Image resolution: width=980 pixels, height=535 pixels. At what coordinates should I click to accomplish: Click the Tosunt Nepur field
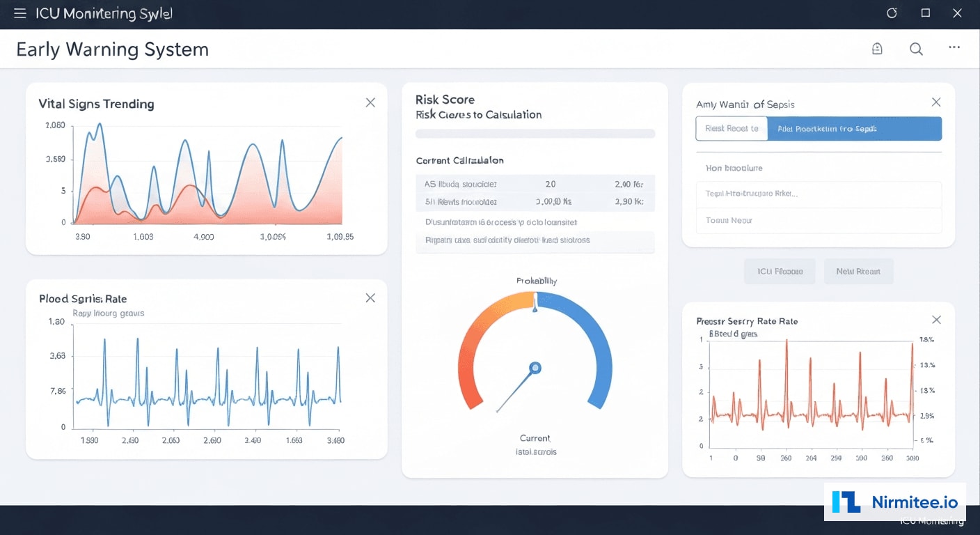819,220
